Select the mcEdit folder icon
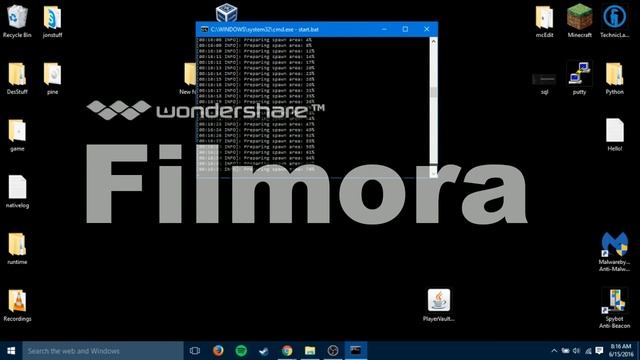The width and height of the screenshot is (640, 360). click(544, 21)
